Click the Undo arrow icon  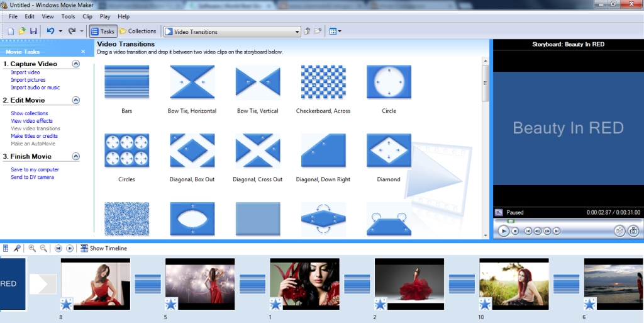[50, 31]
